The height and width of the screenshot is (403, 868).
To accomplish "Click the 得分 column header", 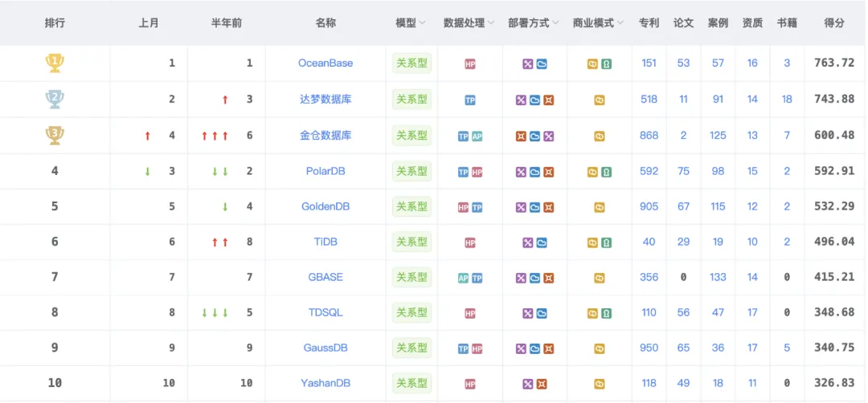I will pyautogui.click(x=834, y=23).
